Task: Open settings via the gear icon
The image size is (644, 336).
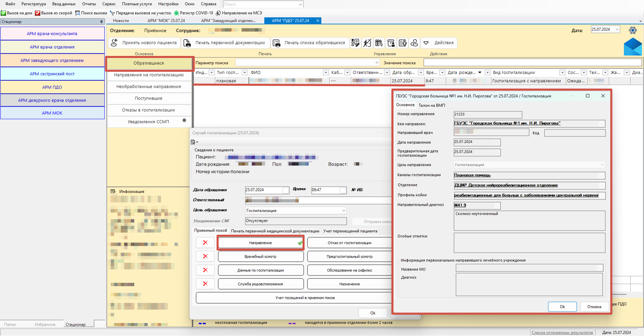Action: pos(633,30)
